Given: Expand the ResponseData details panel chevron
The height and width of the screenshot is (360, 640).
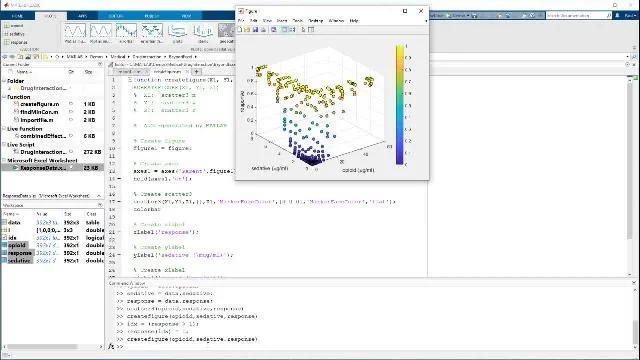Looking at the screenshot, I should (99, 196).
